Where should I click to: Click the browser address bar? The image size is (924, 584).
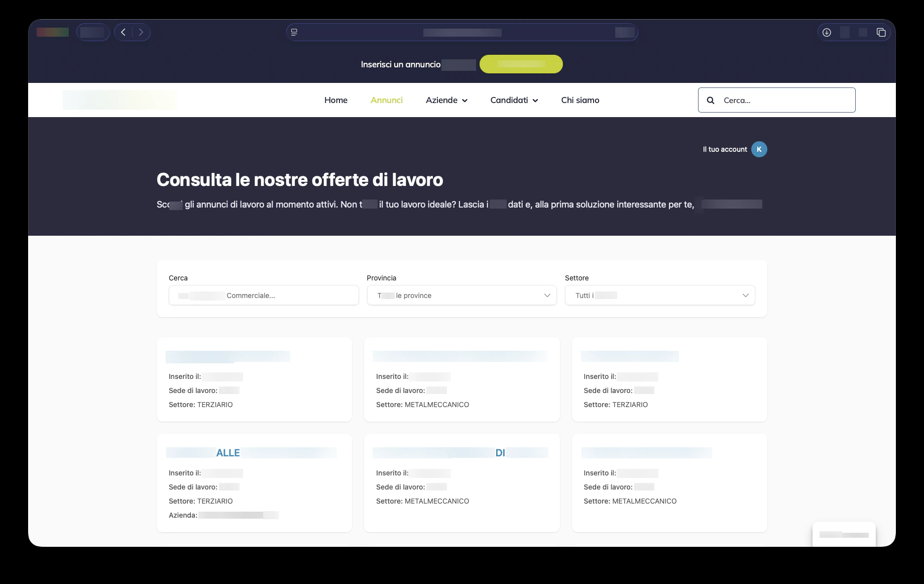[x=462, y=32]
